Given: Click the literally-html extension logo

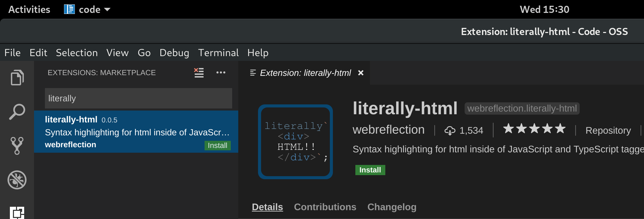Looking at the screenshot, I should (295, 142).
